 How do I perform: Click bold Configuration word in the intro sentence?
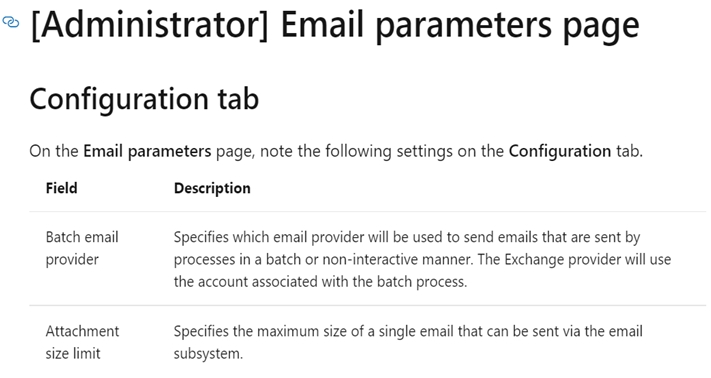560,151
